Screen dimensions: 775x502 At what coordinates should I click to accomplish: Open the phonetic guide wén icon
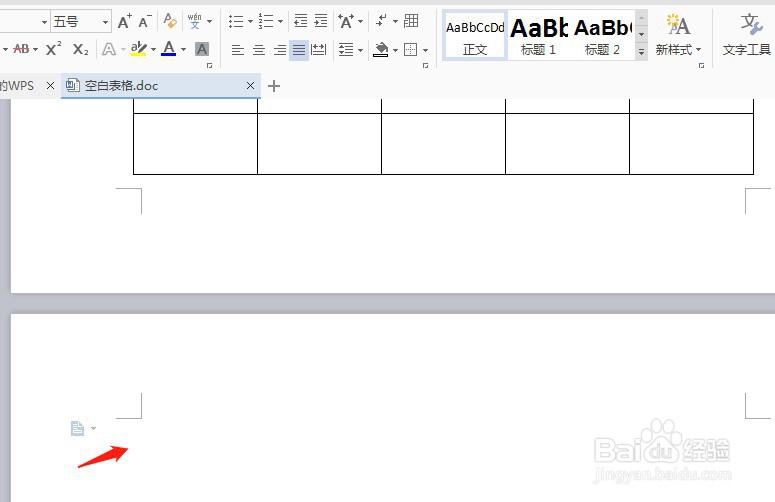pos(195,21)
